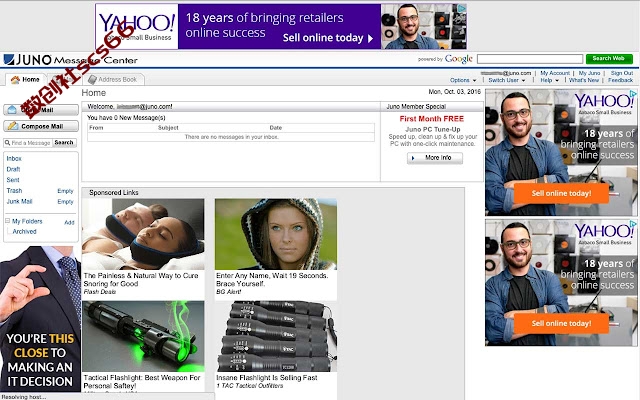The image size is (640, 400).
Task: Click the Address Book icon
Action: tap(92, 80)
